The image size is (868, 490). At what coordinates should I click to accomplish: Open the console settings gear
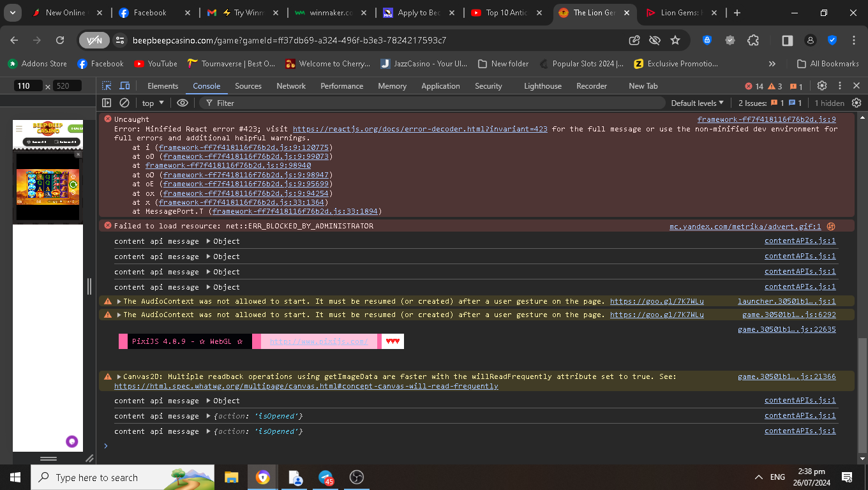tap(857, 103)
